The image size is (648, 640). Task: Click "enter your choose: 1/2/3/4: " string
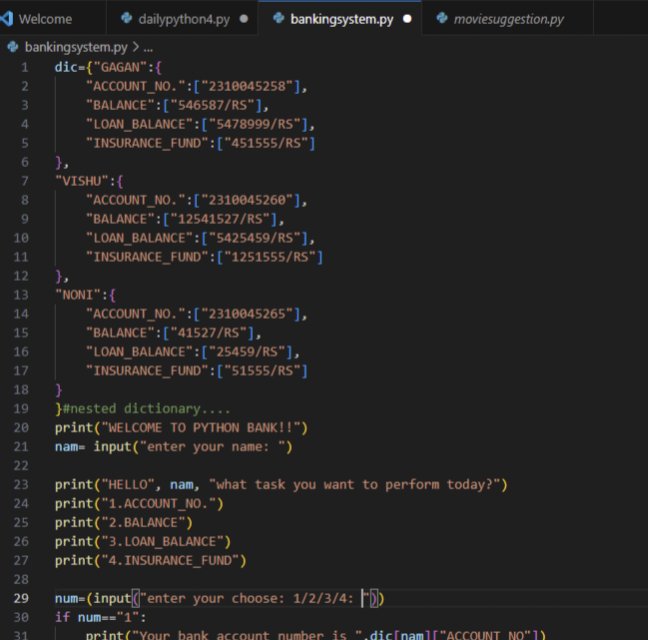coord(255,599)
